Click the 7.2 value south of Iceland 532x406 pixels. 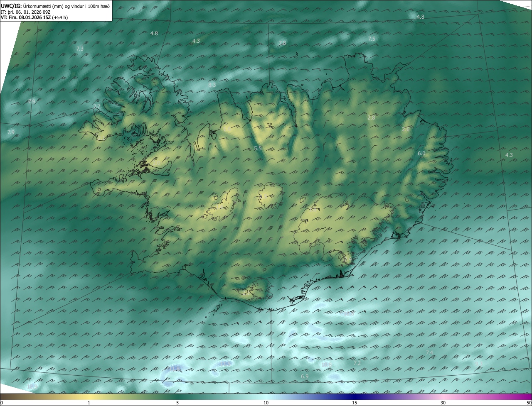pos(357,363)
